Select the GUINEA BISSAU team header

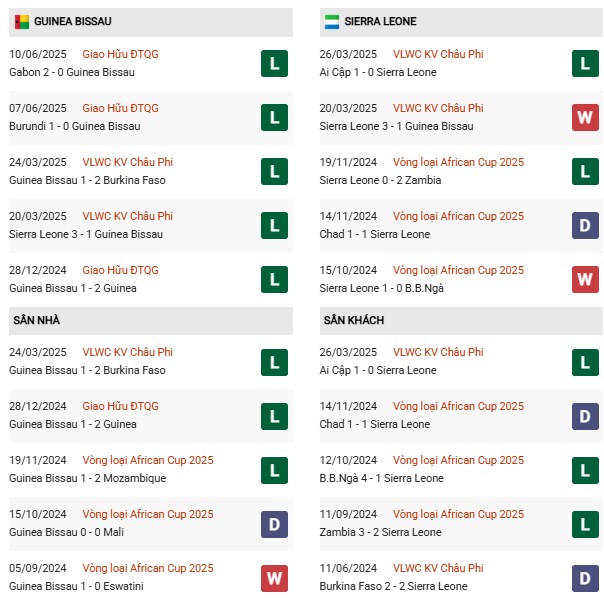pyautogui.click(x=73, y=21)
